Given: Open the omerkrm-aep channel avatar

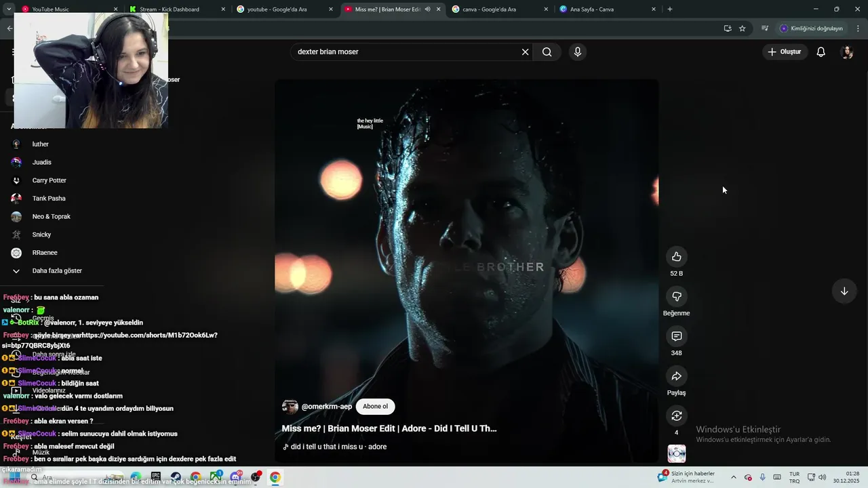Looking at the screenshot, I should pyautogui.click(x=290, y=407).
